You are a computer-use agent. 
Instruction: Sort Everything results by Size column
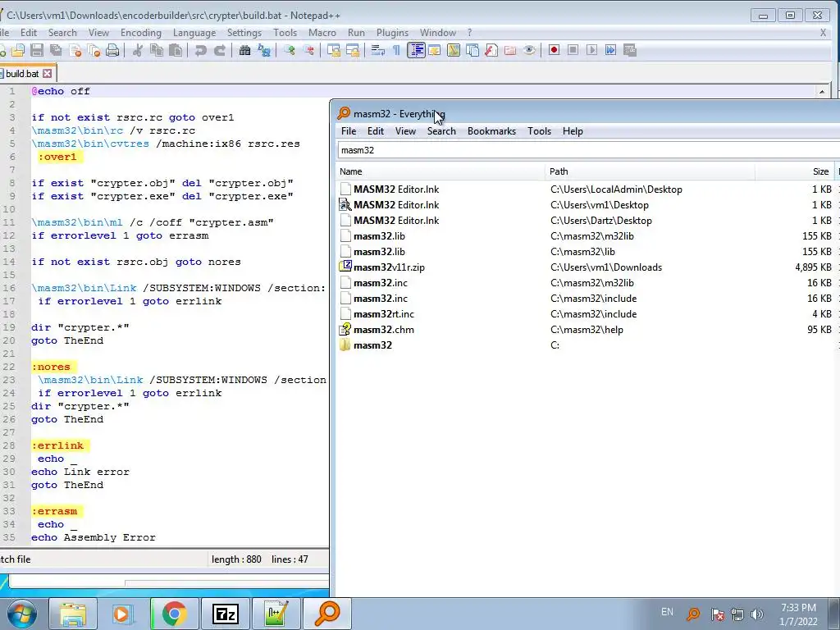(794, 171)
